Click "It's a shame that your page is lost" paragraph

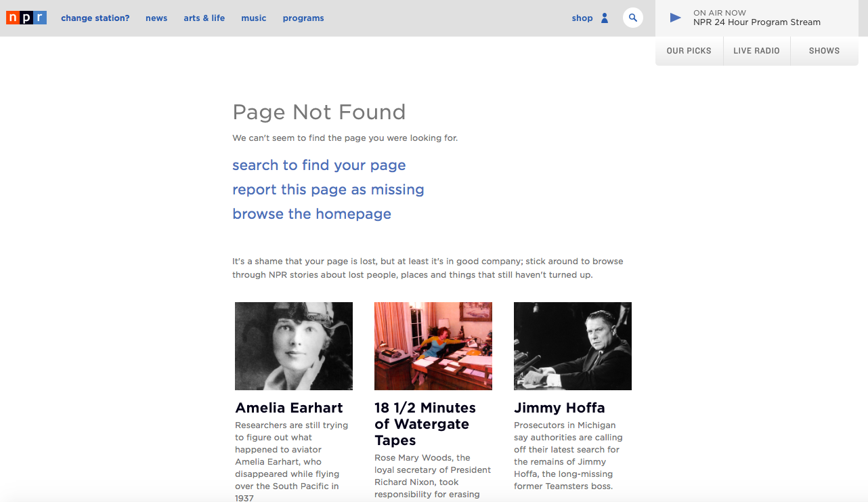click(428, 268)
